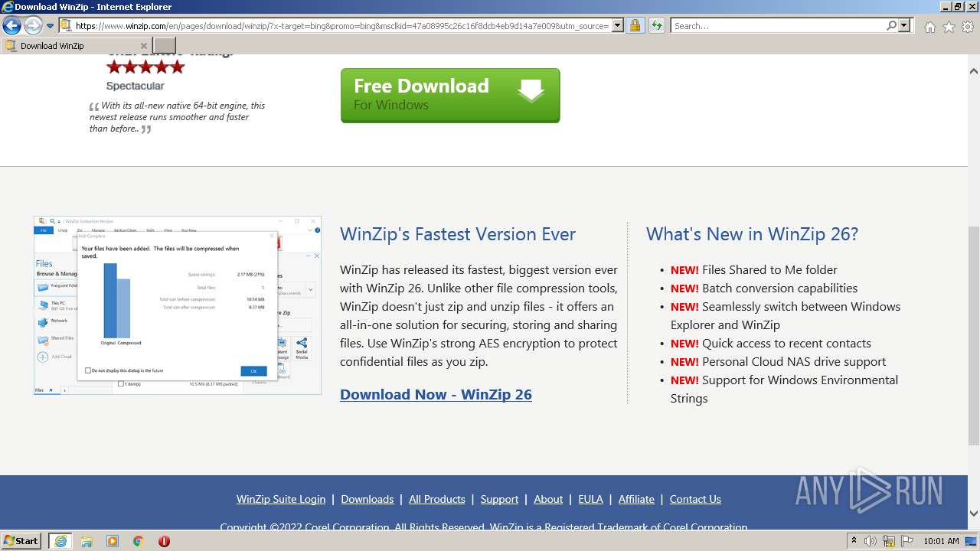The image size is (980, 551).
Task: Open the All Products footer link
Action: [437, 499]
